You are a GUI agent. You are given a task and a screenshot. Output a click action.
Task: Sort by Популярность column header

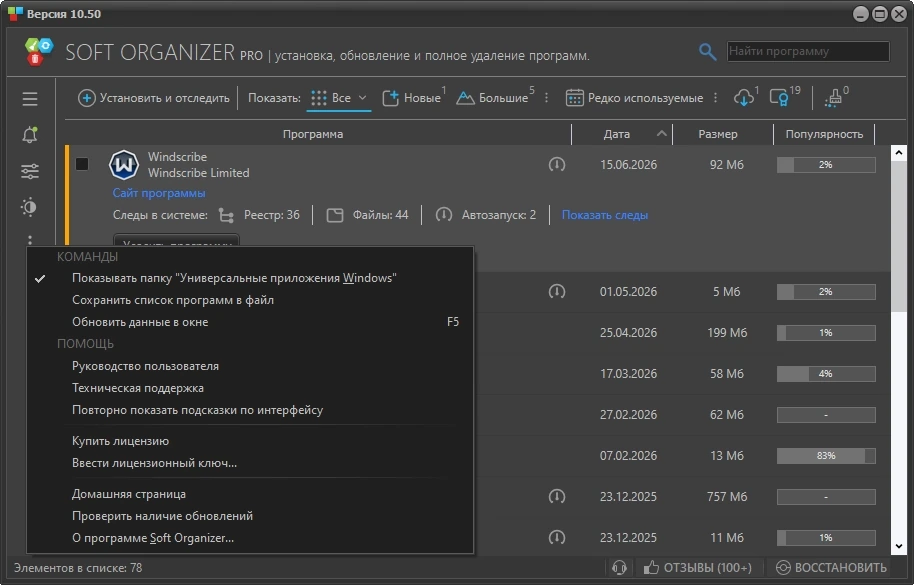point(824,134)
